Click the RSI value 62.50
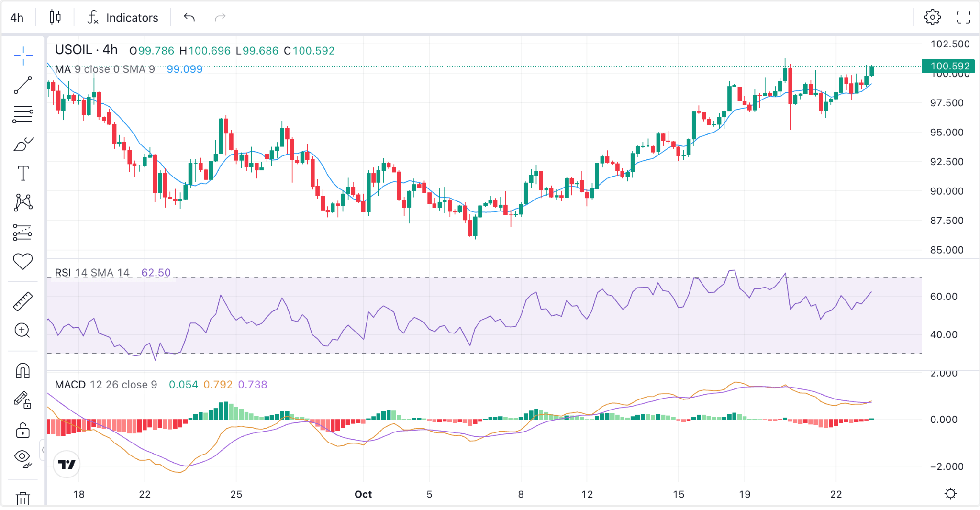Image resolution: width=980 pixels, height=510 pixels. tap(156, 273)
